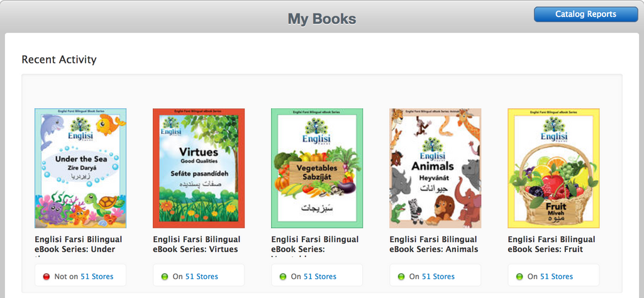Click the green status dot for Virtues
Viewport: 644px width, 298px height.
(x=164, y=277)
